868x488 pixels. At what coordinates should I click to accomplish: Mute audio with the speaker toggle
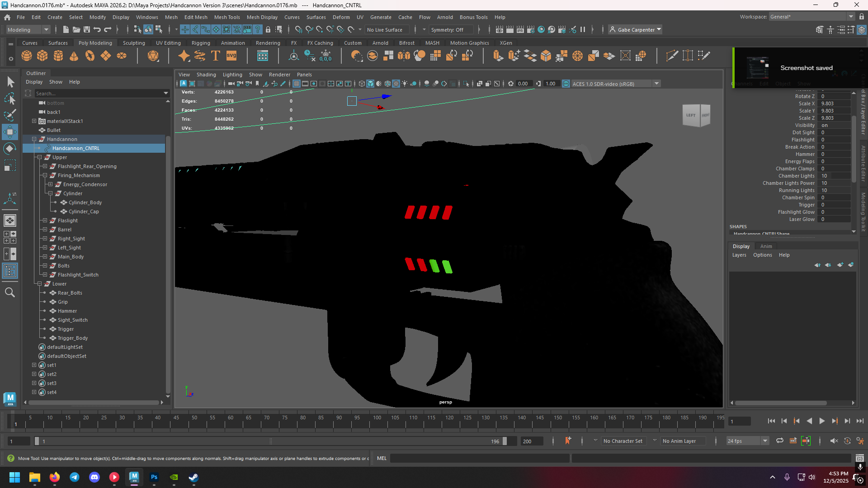834,441
